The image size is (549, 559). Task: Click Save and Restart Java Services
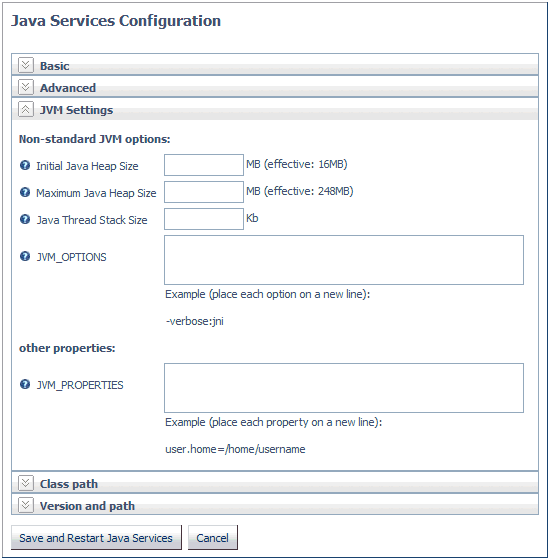click(x=96, y=538)
